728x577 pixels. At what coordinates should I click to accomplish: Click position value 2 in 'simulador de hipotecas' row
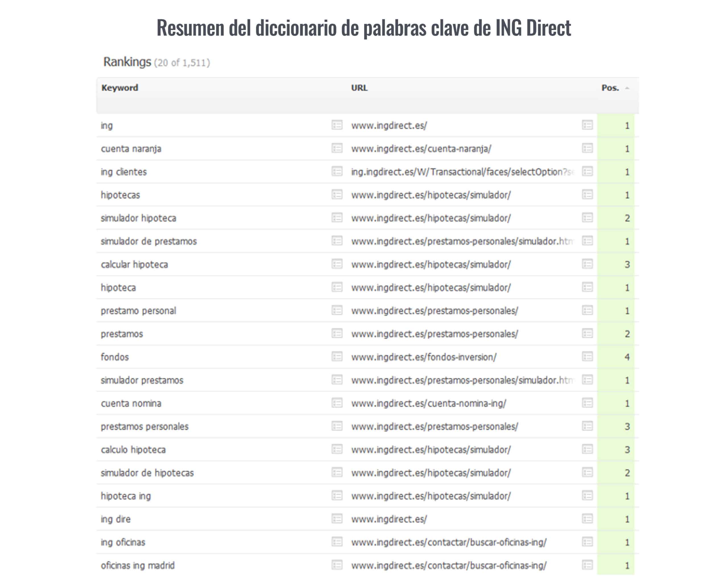point(627,473)
